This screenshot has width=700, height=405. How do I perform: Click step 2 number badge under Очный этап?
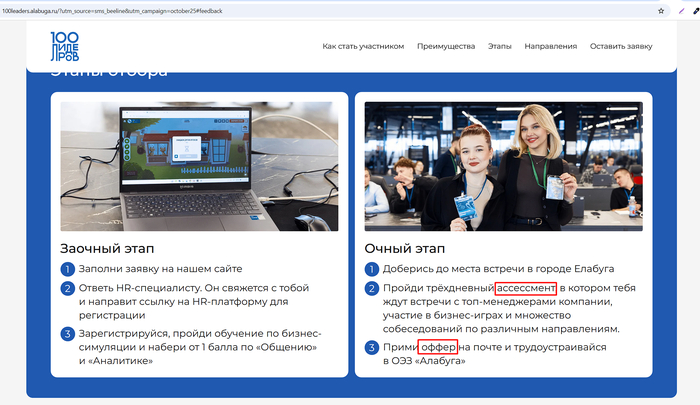[371, 288]
